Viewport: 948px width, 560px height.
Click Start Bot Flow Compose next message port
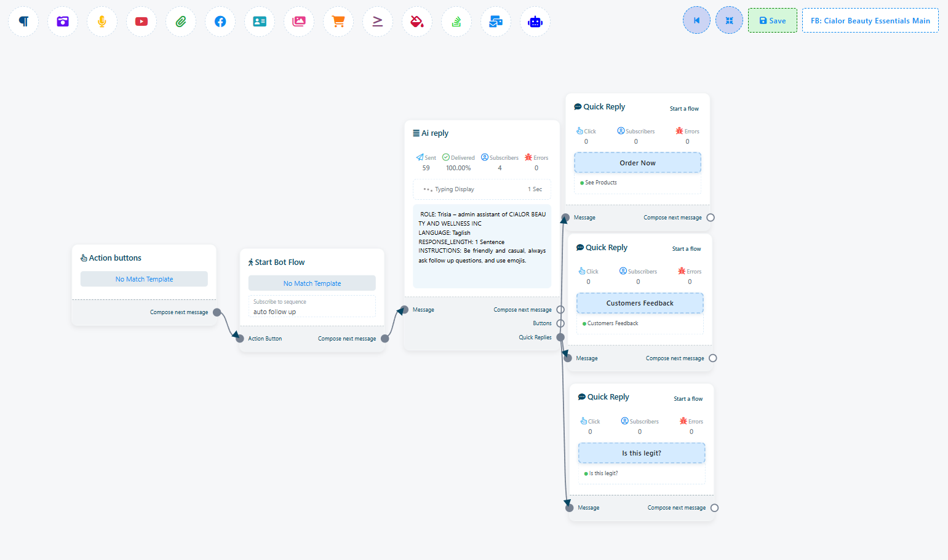pyautogui.click(x=385, y=339)
